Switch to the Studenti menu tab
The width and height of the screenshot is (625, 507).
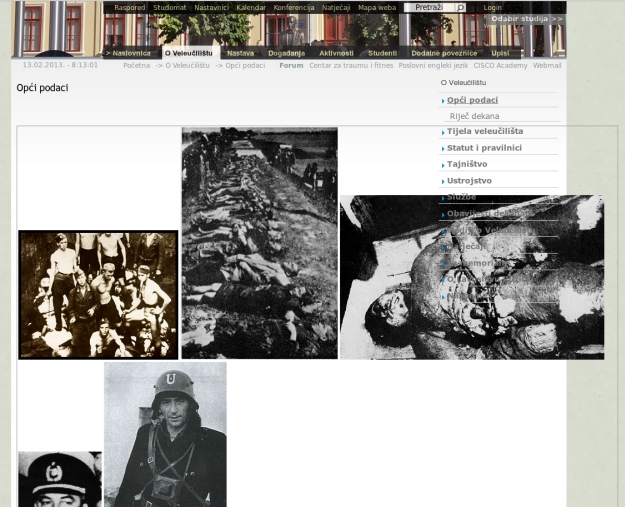(x=382, y=53)
